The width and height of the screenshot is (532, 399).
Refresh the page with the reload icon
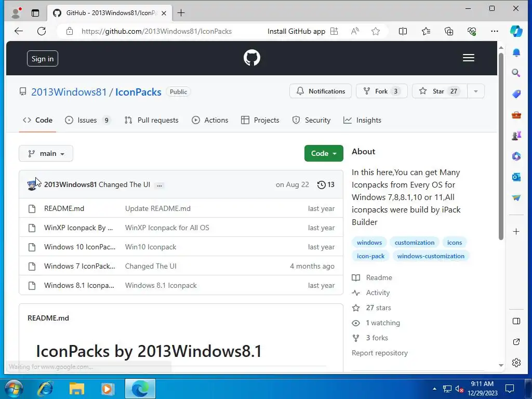point(42,31)
